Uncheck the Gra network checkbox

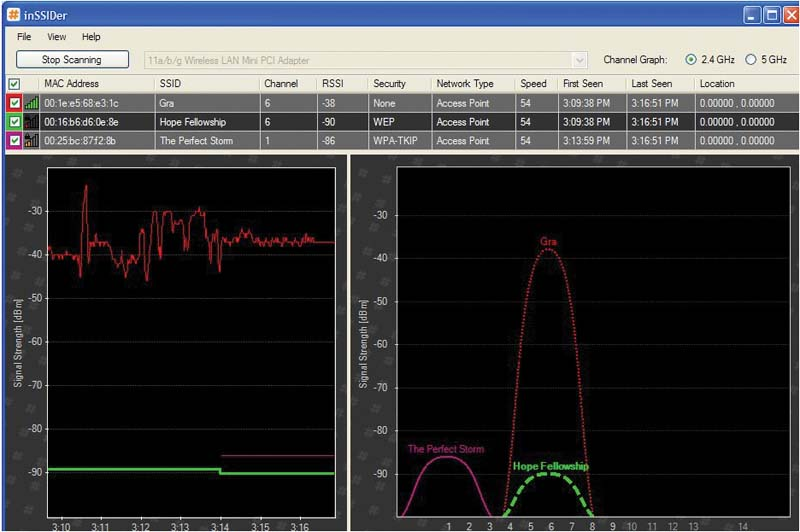coord(14,102)
